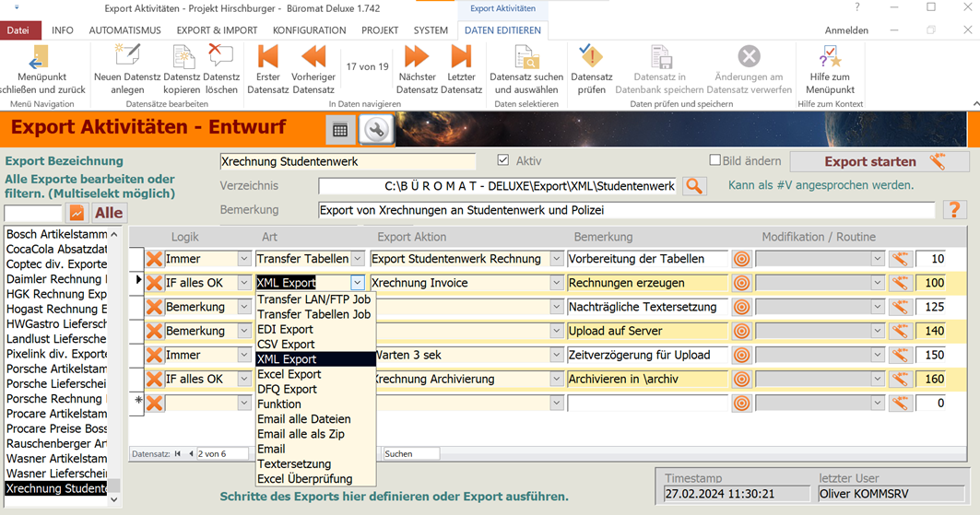Image resolution: width=980 pixels, height=515 pixels.
Task: Click the Datensatz prüfen icon
Action: click(x=591, y=57)
